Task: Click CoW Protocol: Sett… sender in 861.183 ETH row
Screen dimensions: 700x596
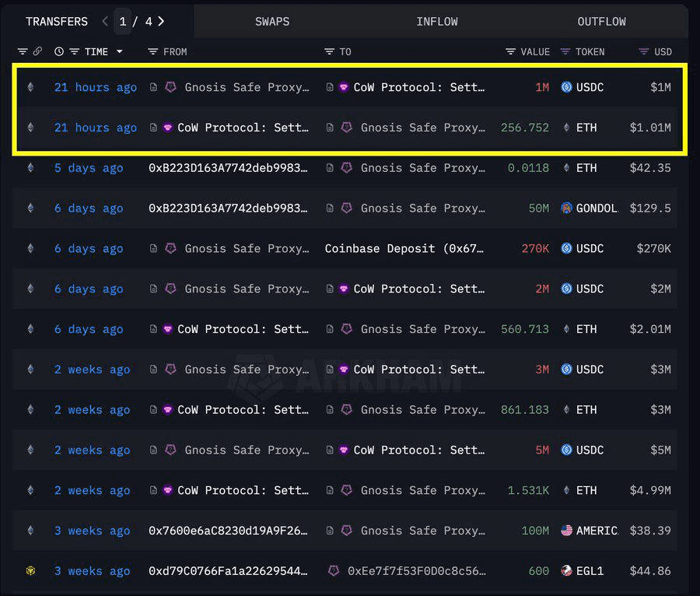Action: (x=243, y=410)
